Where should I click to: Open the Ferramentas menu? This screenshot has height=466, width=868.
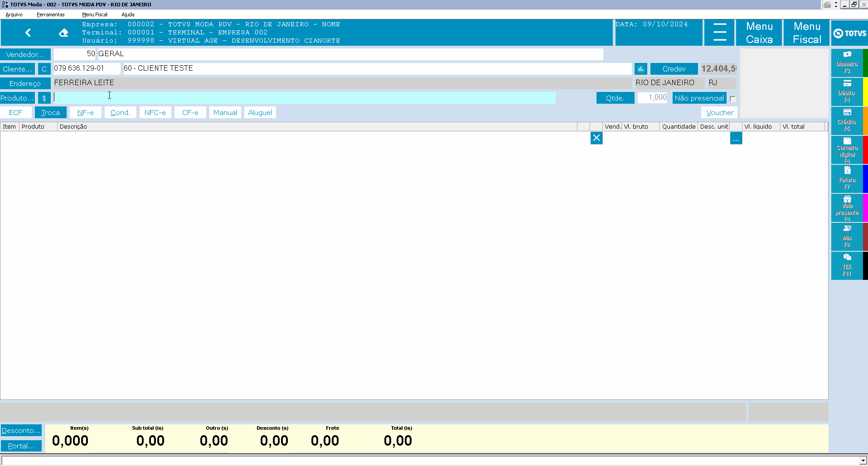51,14
